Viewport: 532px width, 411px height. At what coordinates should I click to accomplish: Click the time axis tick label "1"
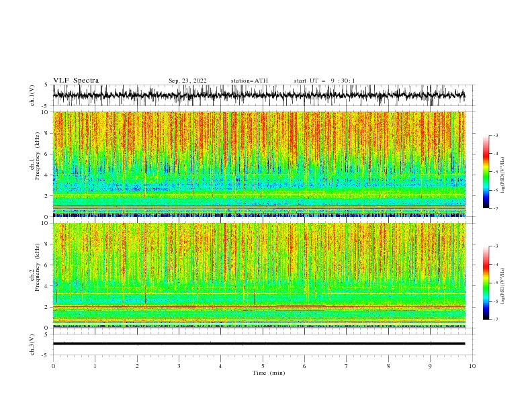95,366
